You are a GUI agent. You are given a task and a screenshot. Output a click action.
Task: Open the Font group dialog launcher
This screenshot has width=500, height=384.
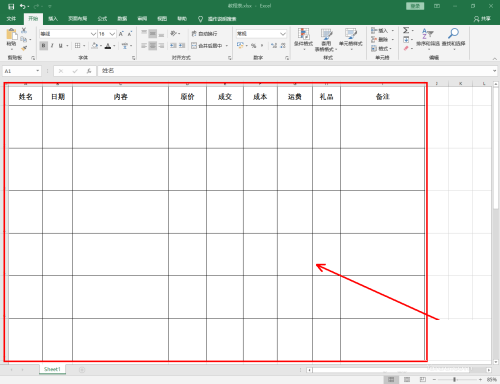133,58
